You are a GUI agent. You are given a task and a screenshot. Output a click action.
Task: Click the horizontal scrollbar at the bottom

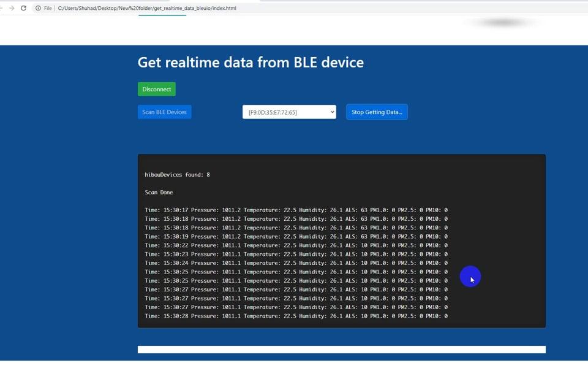tap(341, 349)
